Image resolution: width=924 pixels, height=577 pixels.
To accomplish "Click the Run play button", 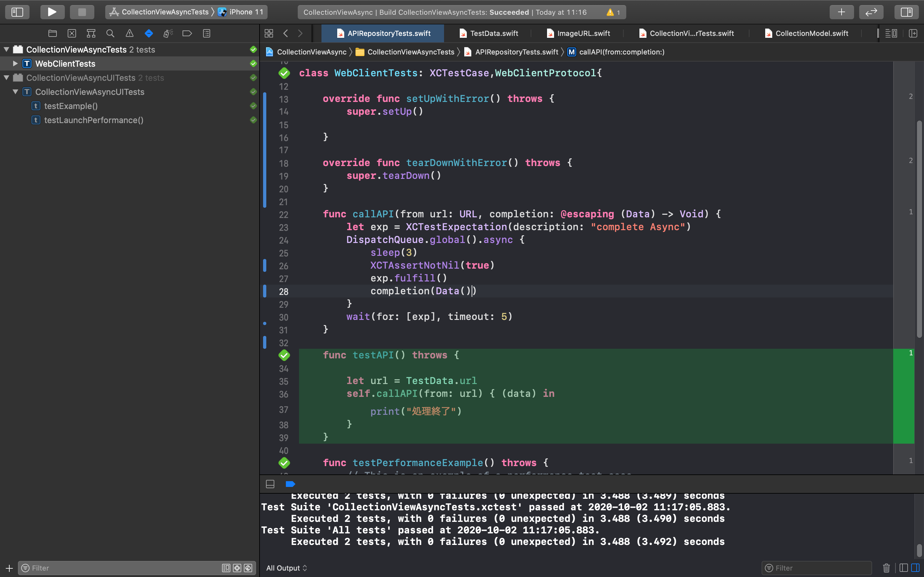I will pos(52,12).
